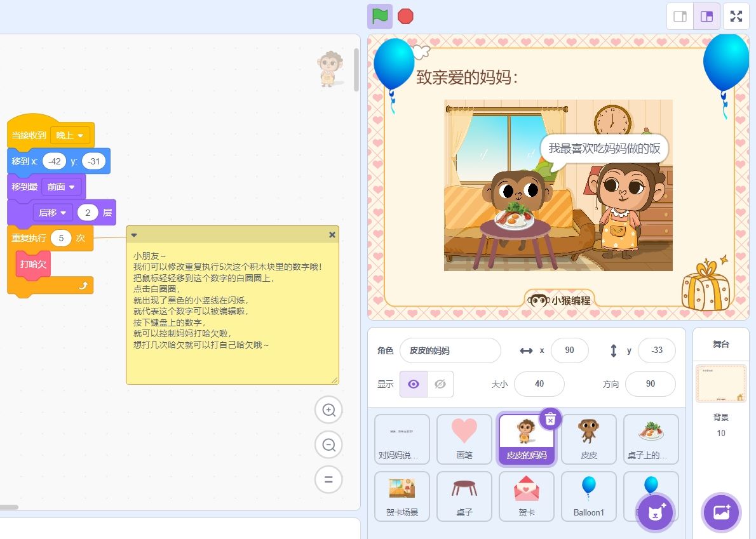
Task: Open the add sprite cat button
Action: (x=654, y=512)
